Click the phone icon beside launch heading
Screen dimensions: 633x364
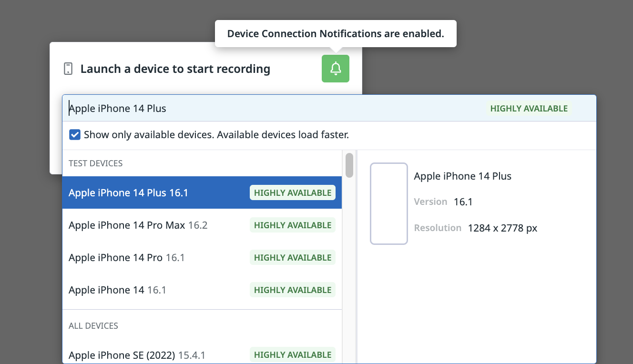pos(68,69)
